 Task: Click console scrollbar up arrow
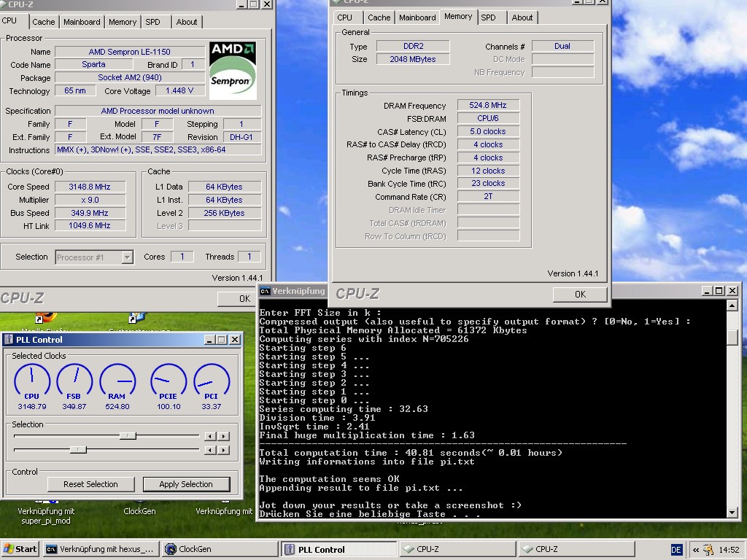coord(732,306)
